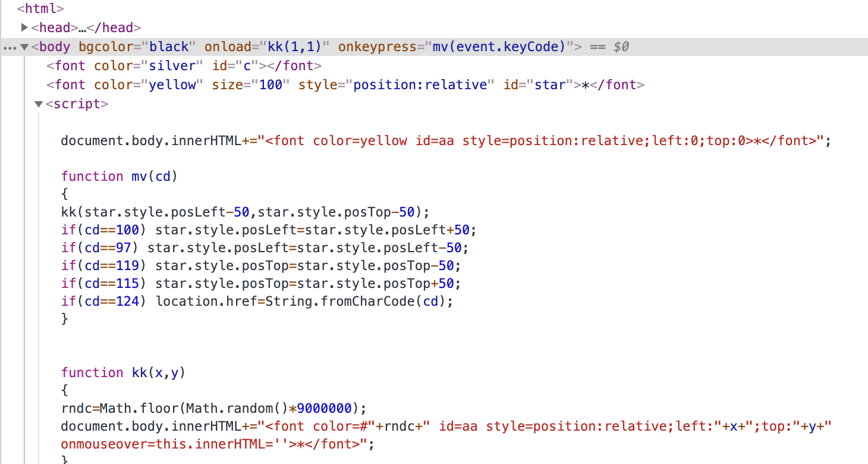Viewport: 868px width, 464px height.
Task: Click the line starting "if(cd==119)"
Action: [261, 265]
